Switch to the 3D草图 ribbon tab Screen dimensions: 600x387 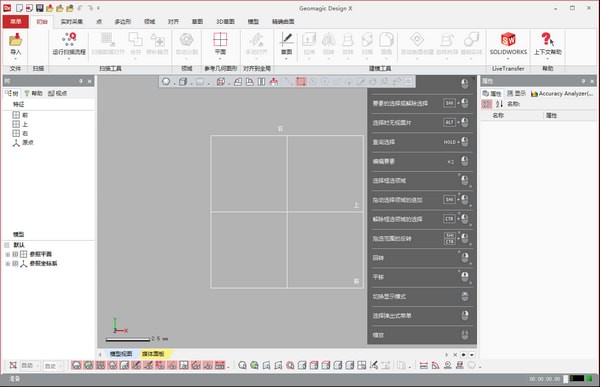pyautogui.click(x=225, y=22)
